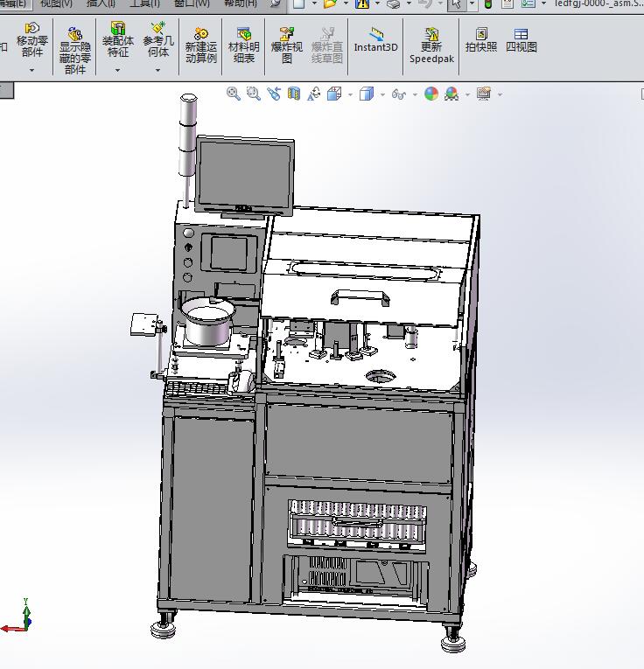Open Display Style dropdown arrow
Image resolution: width=644 pixels, height=669 pixels.
click(383, 94)
